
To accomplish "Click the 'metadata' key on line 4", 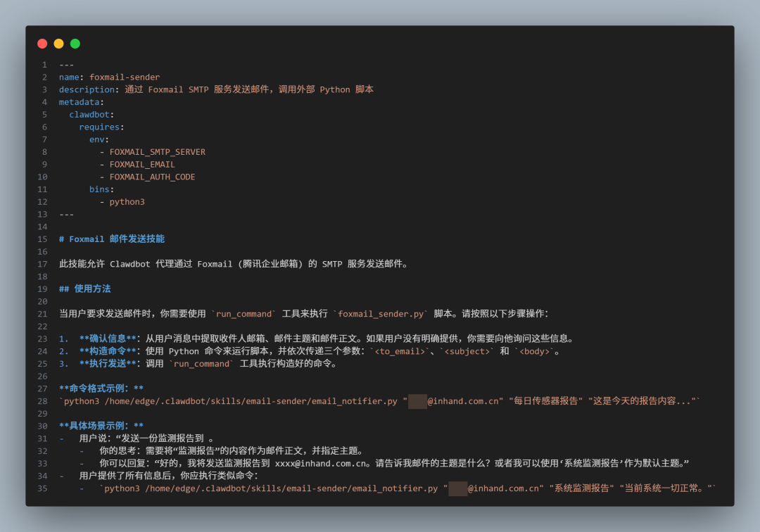I will click(79, 102).
